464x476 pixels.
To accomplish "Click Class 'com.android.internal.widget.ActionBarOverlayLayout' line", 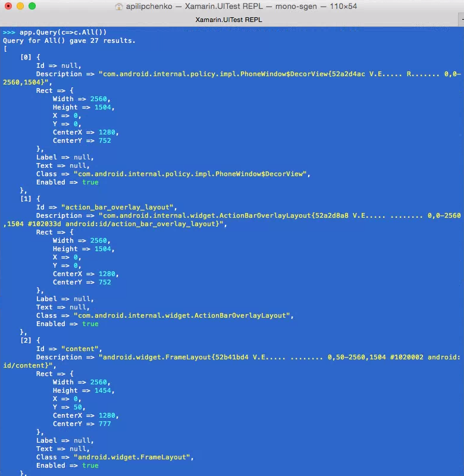I will 165,315.
